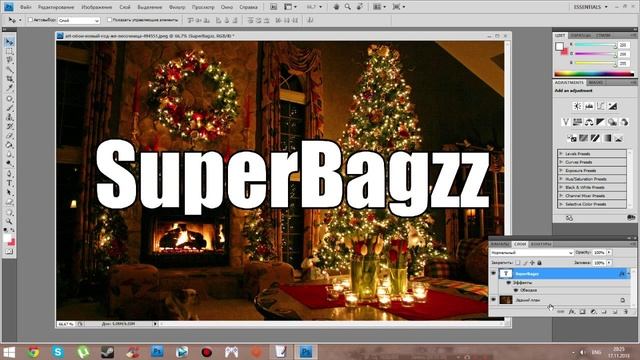Click the layer style fx button

[x=572, y=312]
